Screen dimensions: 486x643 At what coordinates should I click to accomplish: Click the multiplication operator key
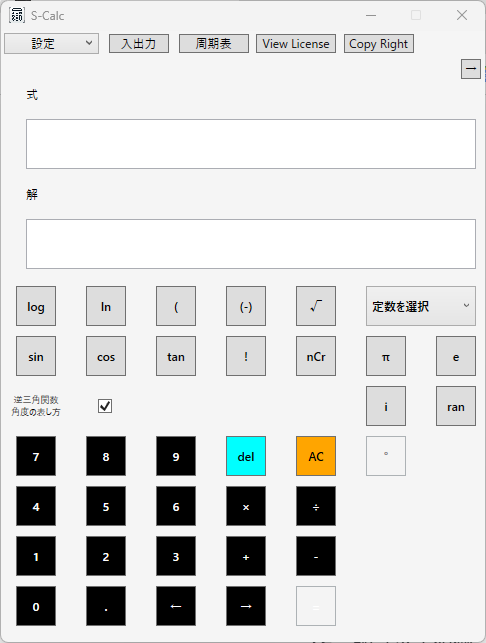point(246,506)
